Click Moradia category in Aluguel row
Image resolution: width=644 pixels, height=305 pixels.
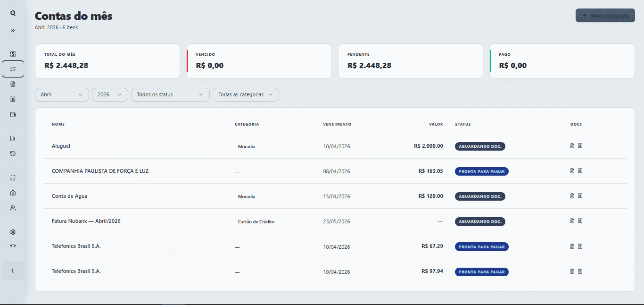247,146
